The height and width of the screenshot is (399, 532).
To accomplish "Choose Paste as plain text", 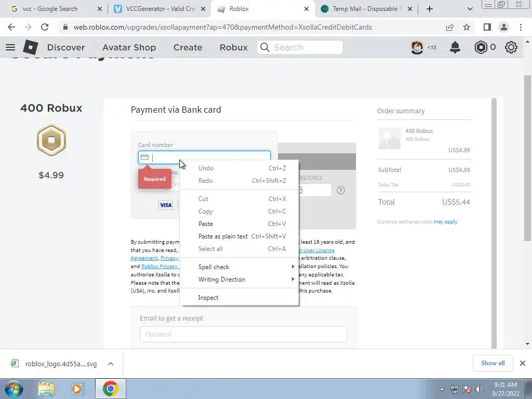I will 240,236.
